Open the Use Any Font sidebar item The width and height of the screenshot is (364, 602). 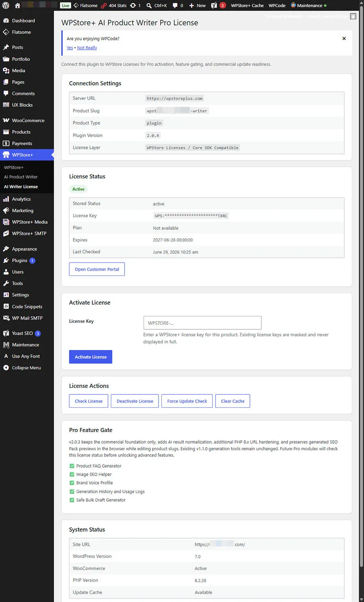[27, 356]
